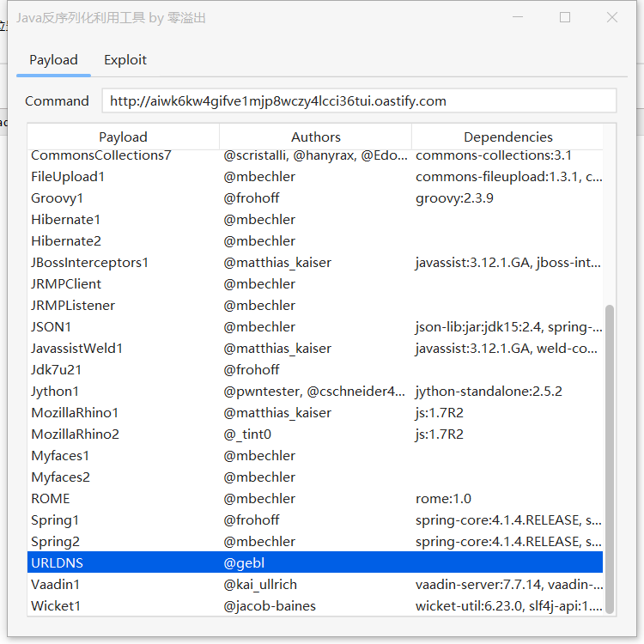The width and height of the screenshot is (644, 644).
Task: Sort by the Payload column header
Action: point(123,137)
